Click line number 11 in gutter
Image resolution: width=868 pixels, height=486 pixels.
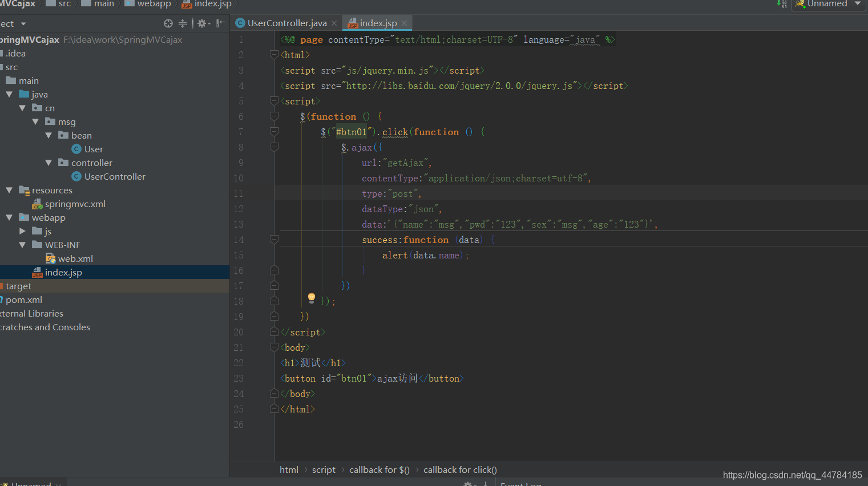click(x=239, y=194)
